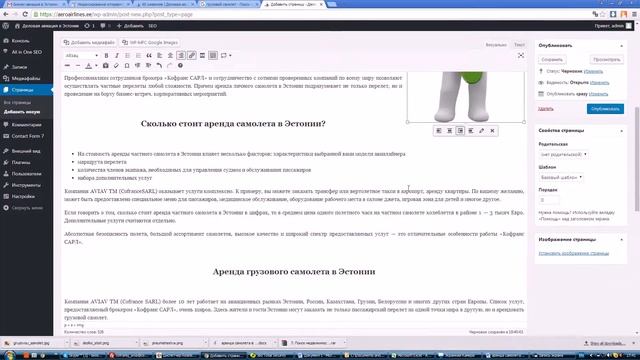Set selected image to no alignment
This screenshot has width=640, height=360.
(471, 131)
